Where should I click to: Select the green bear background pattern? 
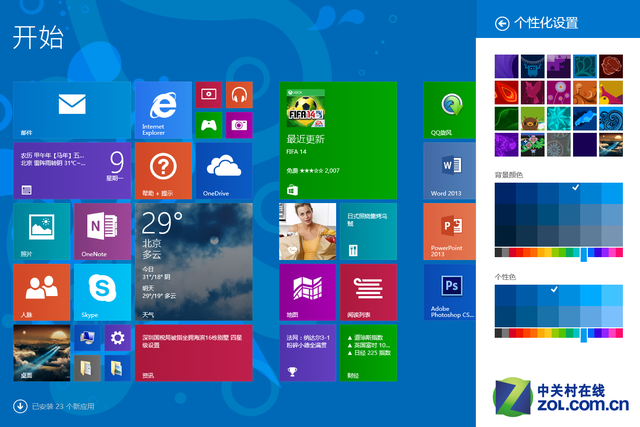pyautogui.click(x=533, y=118)
